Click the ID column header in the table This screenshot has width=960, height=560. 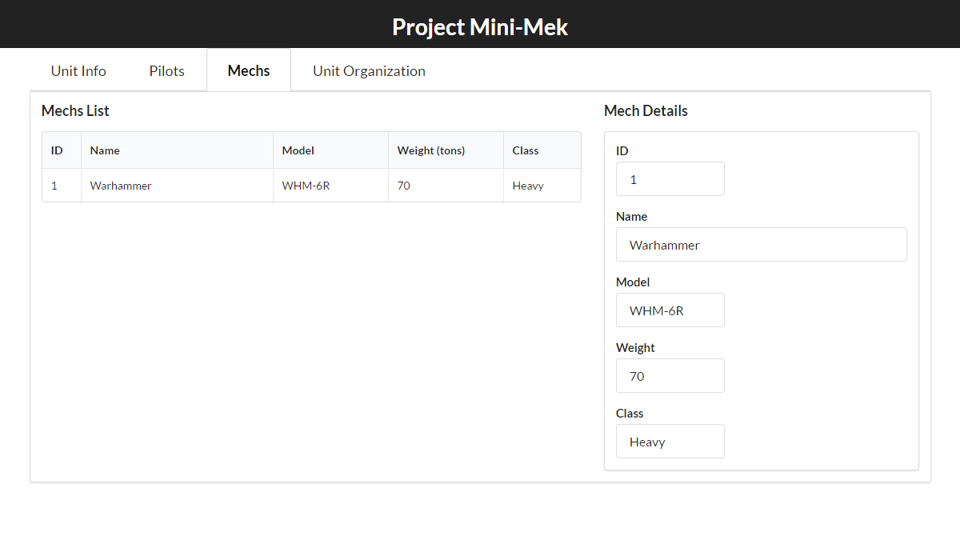click(62, 150)
